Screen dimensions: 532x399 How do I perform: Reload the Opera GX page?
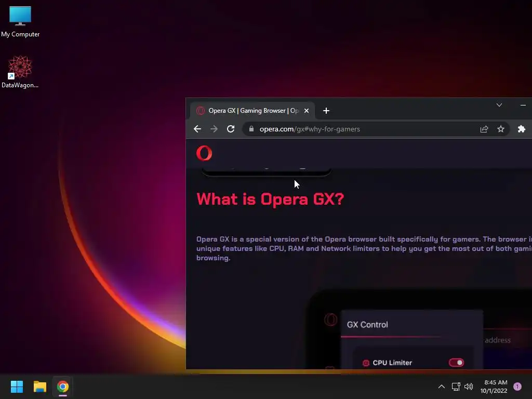tap(231, 129)
